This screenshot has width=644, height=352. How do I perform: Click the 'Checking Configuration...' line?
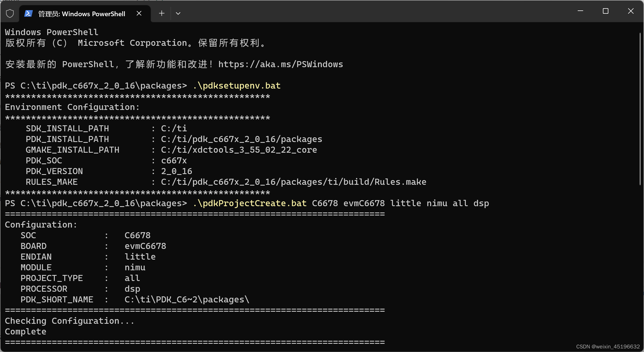click(x=70, y=321)
